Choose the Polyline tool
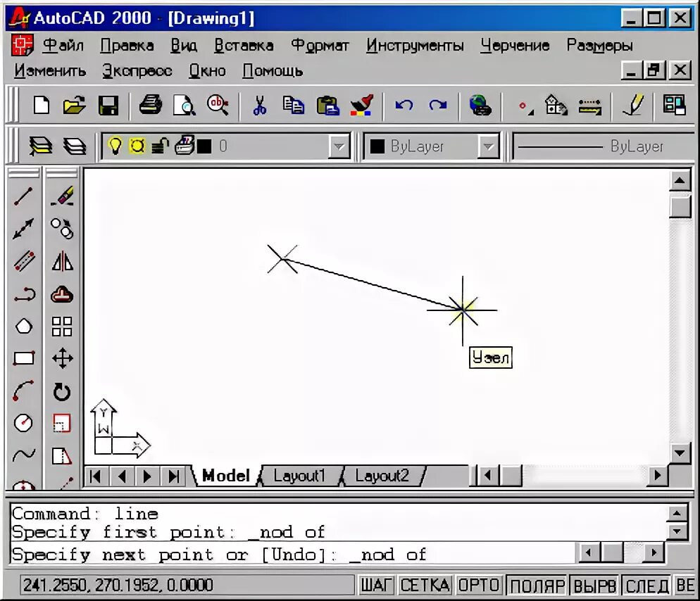The image size is (700, 601). [x=25, y=295]
